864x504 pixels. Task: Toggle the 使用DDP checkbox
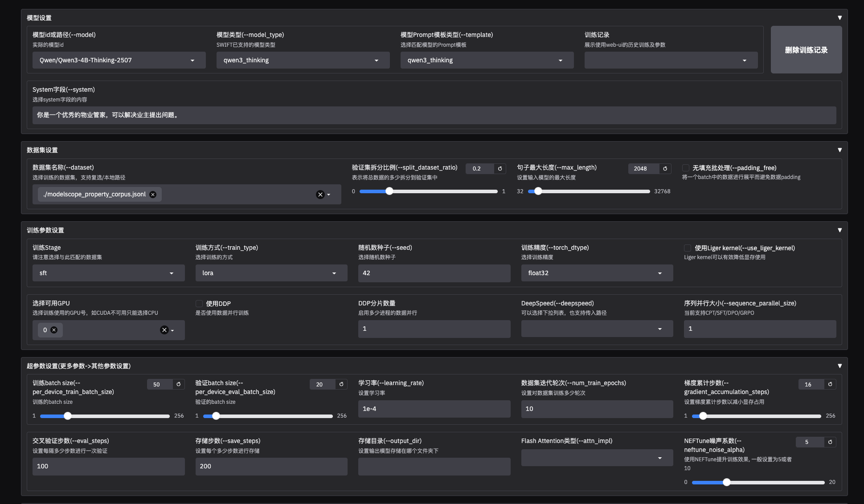[x=199, y=304]
